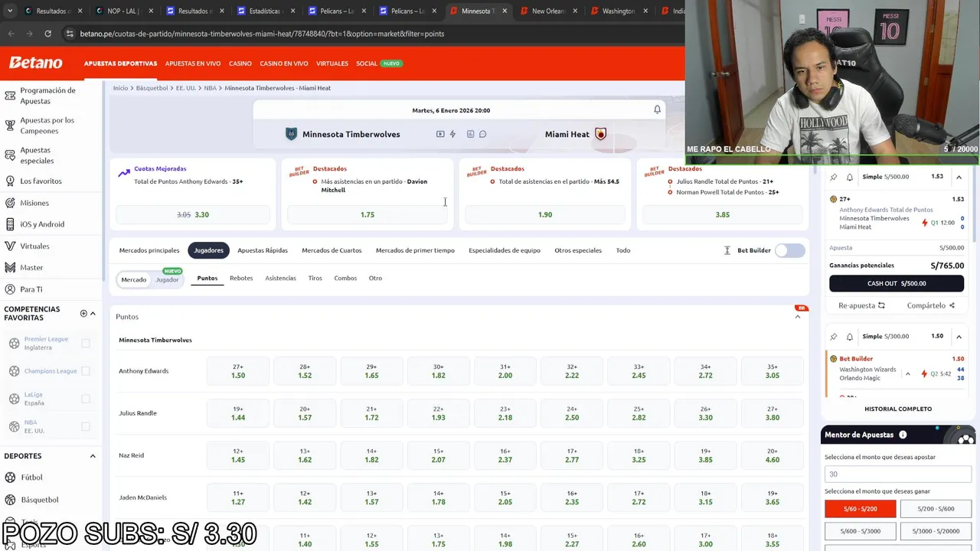Check NBA EE. UU. favorite box
980x551 pixels.
(86, 426)
